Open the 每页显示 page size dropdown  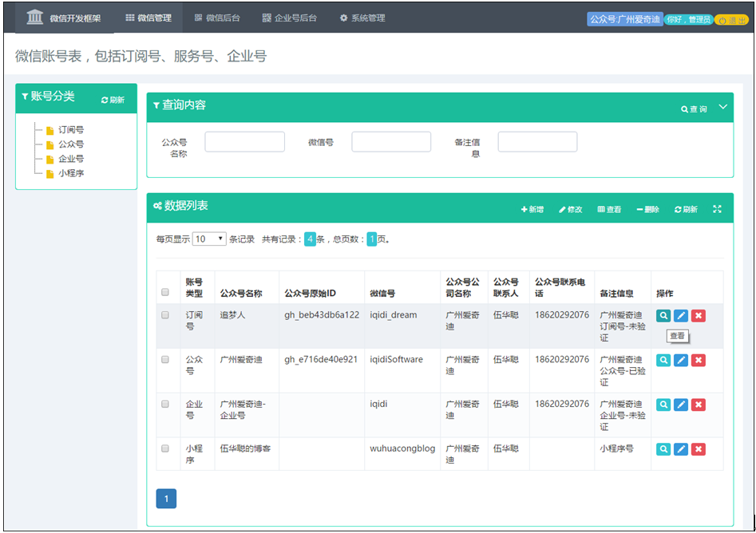pyautogui.click(x=210, y=239)
